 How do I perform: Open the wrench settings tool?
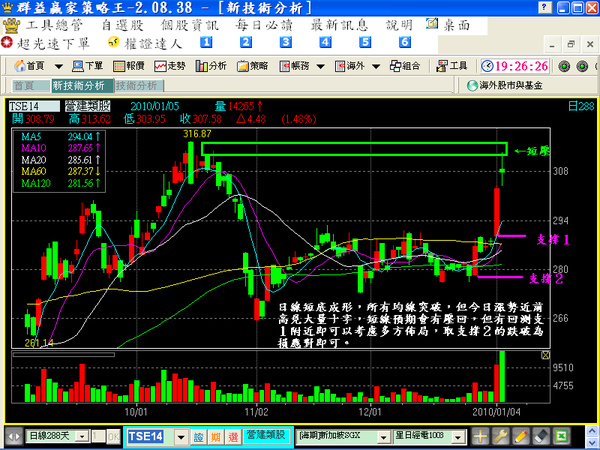point(500,436)
